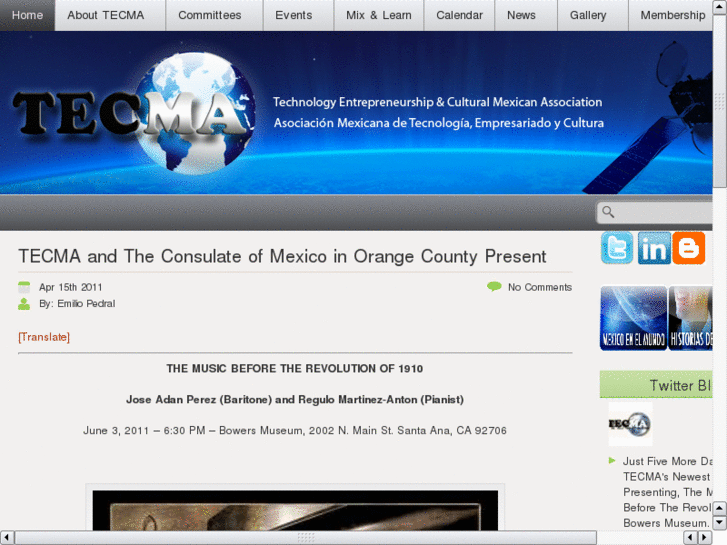Open the post title TECMA and The Consulate
This screenshot has width=727, height=545.
point(282,256)
